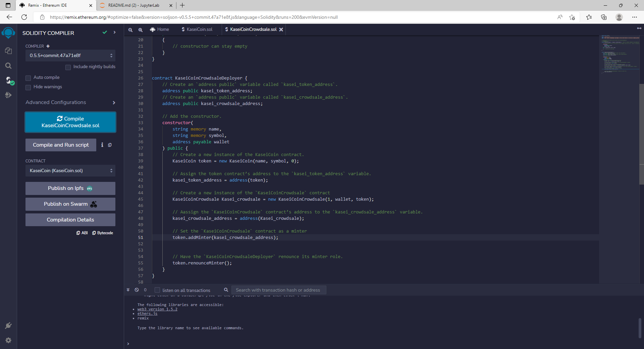Zoom out the editor font
644x349 pixels.
pyautogui.click(x=130, y=30)
